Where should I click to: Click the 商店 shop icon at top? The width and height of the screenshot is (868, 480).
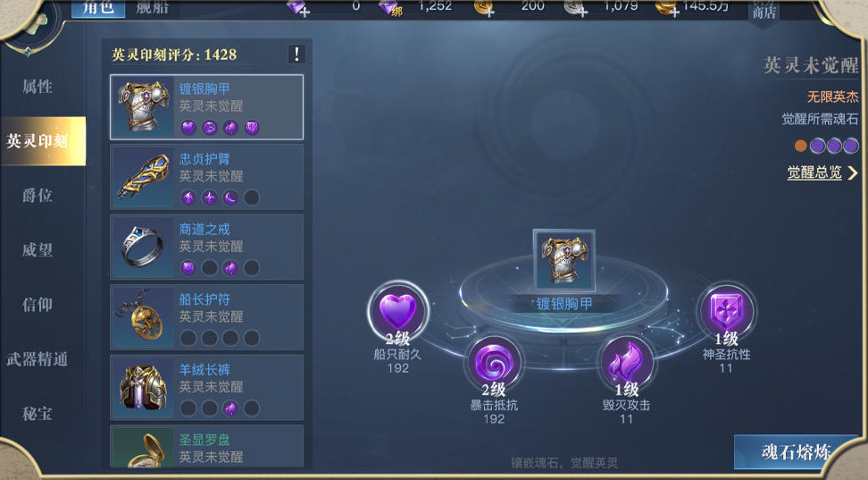point(764,11)
